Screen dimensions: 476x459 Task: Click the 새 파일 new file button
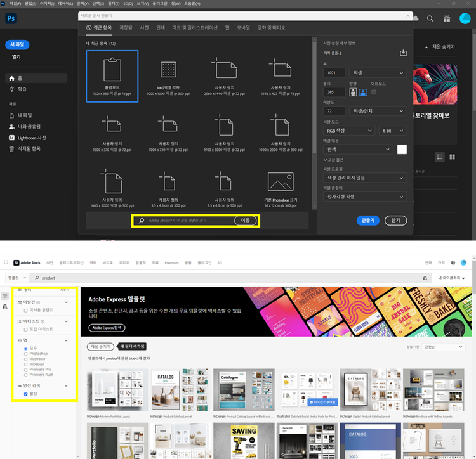[x=17, y=44]
